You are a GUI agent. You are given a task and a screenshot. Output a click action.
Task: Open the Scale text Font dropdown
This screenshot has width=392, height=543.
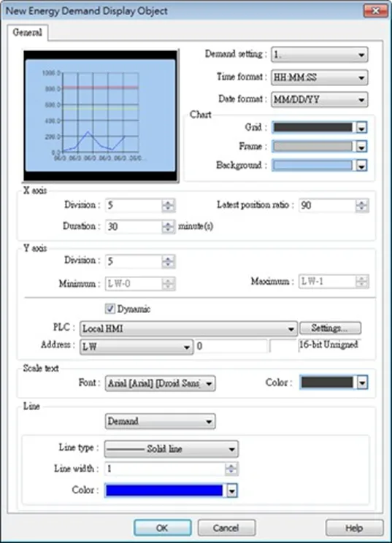pos(161,383)
